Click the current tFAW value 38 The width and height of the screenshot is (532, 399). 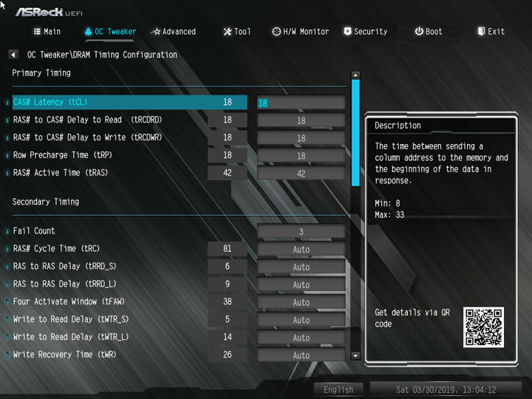228,301
